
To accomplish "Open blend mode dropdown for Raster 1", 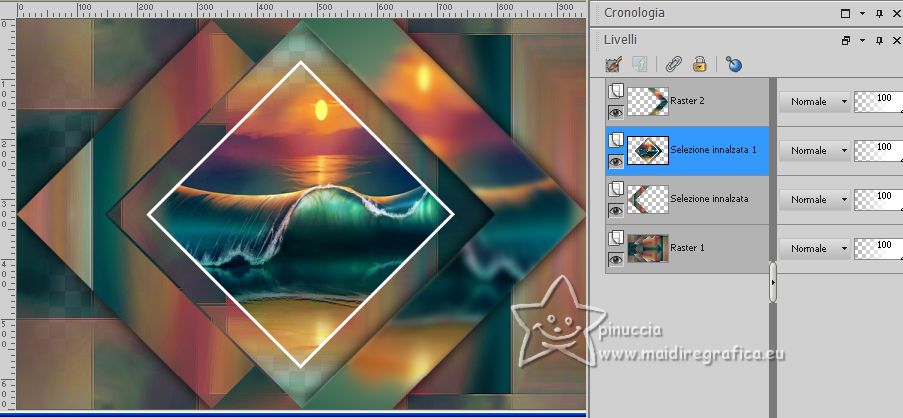I will click(814, 248).
